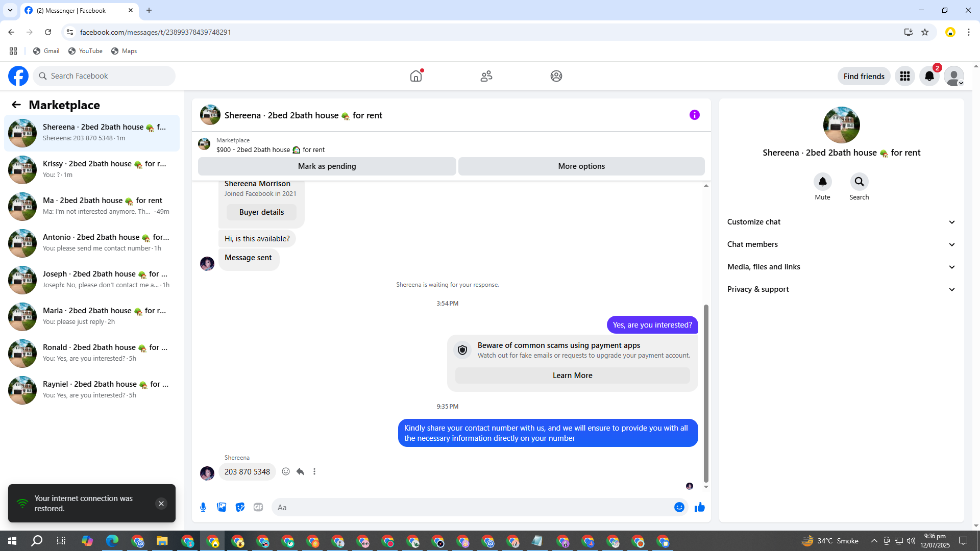Send a thumbs-up like

click(x=699, y=507)
